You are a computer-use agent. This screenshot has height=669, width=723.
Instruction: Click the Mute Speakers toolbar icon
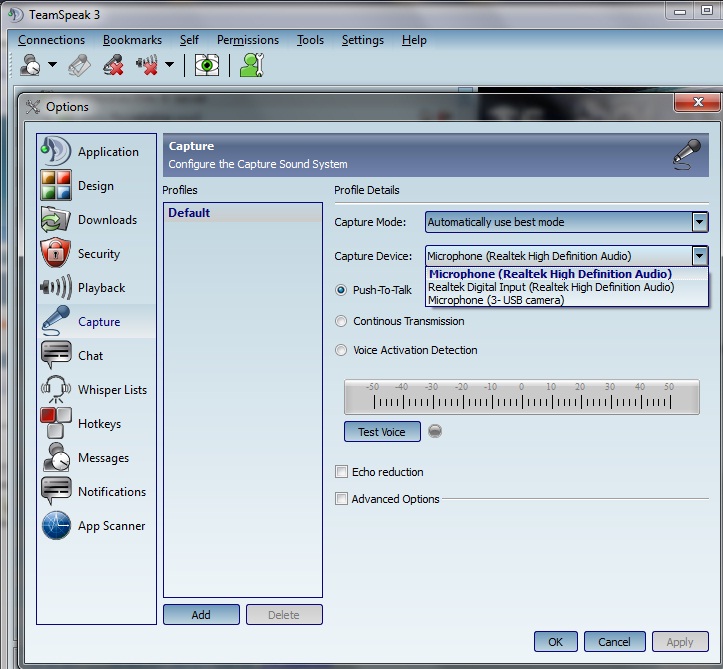(x=148, y=65)
